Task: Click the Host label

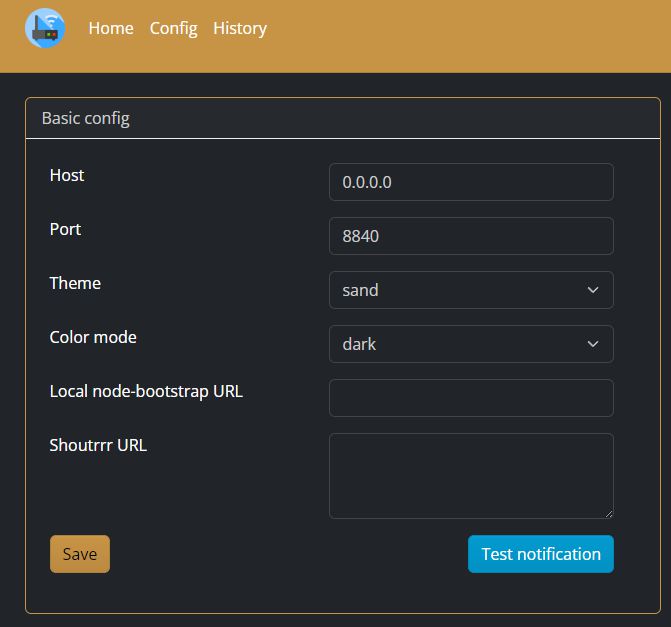Action: point(67,175)
